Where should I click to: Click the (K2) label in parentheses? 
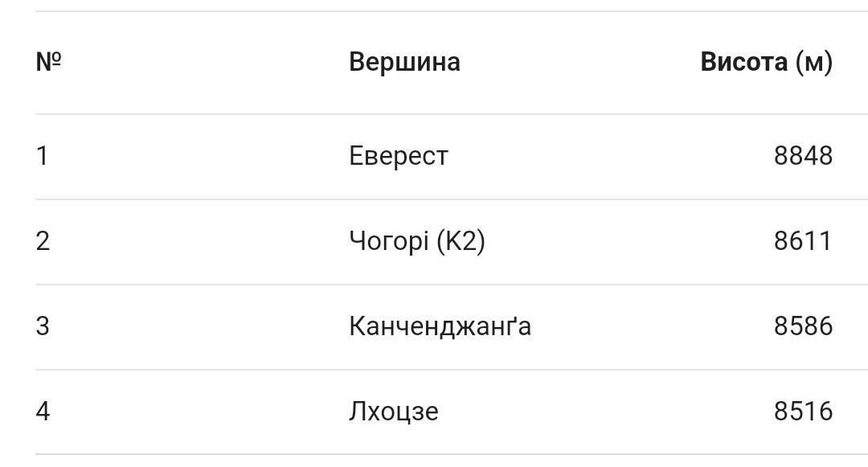461,240
